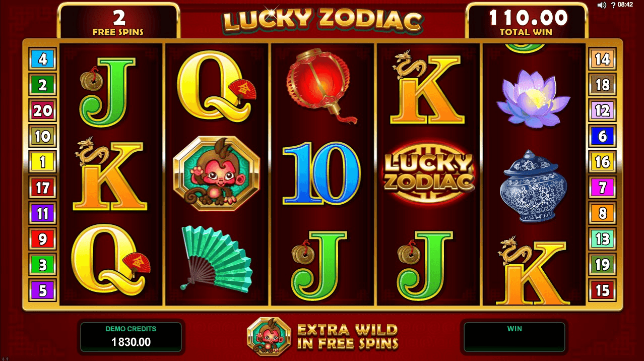Mute the game sound speaker icon
Image resolution: width=644 pixels, height=361 pixels.
point(601,5)
